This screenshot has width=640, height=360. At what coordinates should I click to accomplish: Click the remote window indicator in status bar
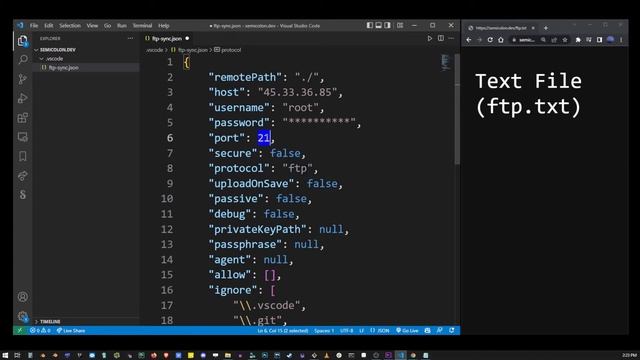19,331
